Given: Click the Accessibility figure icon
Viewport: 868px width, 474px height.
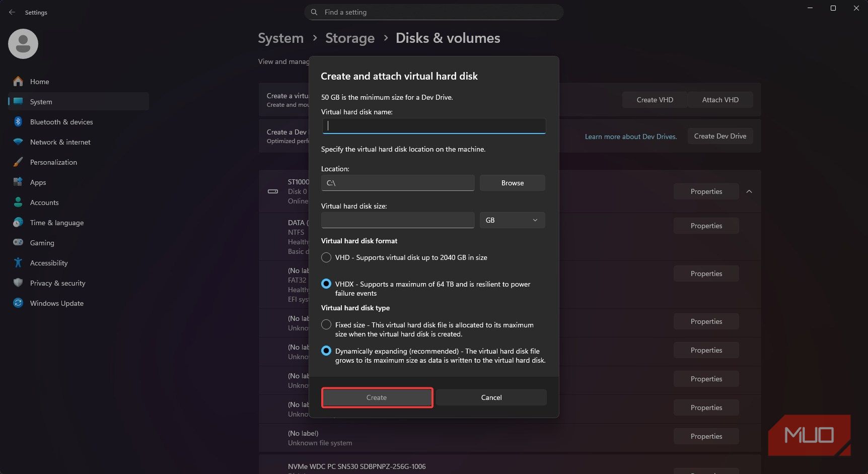Looking at the screenshot, I should (18, 262).
